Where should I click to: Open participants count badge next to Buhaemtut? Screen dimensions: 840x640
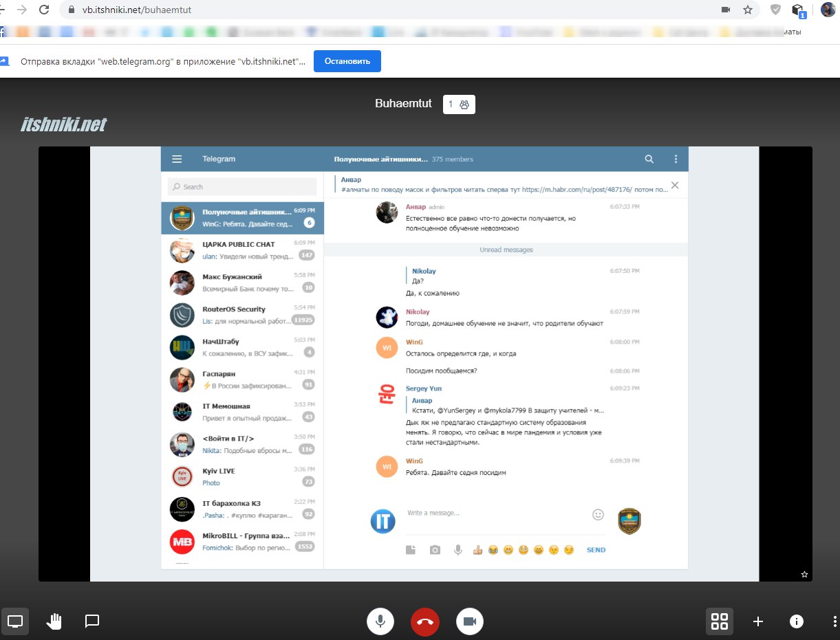click(x=459, y=104)
